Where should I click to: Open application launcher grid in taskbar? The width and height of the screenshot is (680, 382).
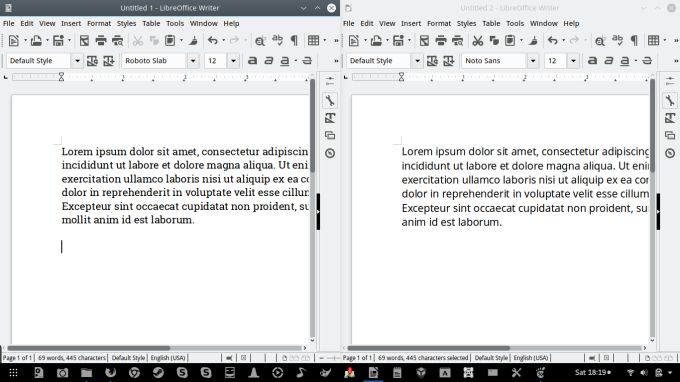pos(13,372)
